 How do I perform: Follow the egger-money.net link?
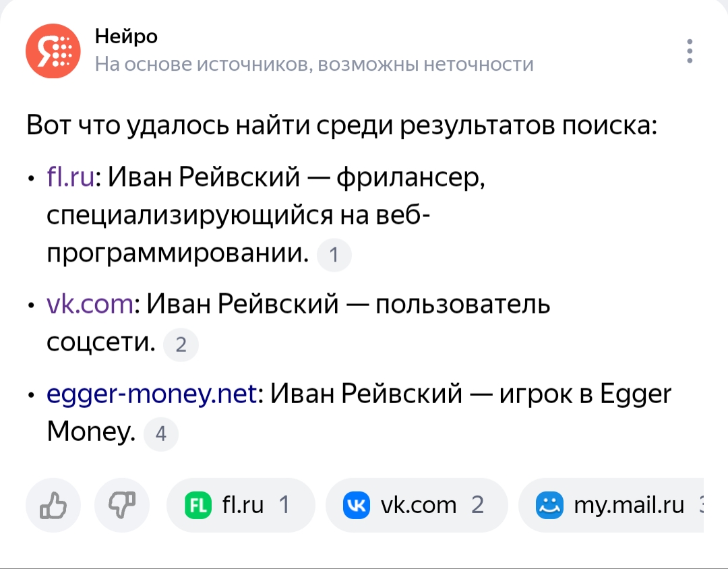[x=152, y=393]
